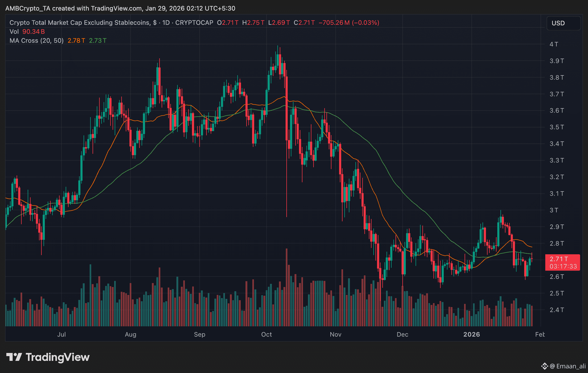The width and height of the screenshot is (588, 373).
Task: Click the bold 2026 time axis label
Action: 471,334
